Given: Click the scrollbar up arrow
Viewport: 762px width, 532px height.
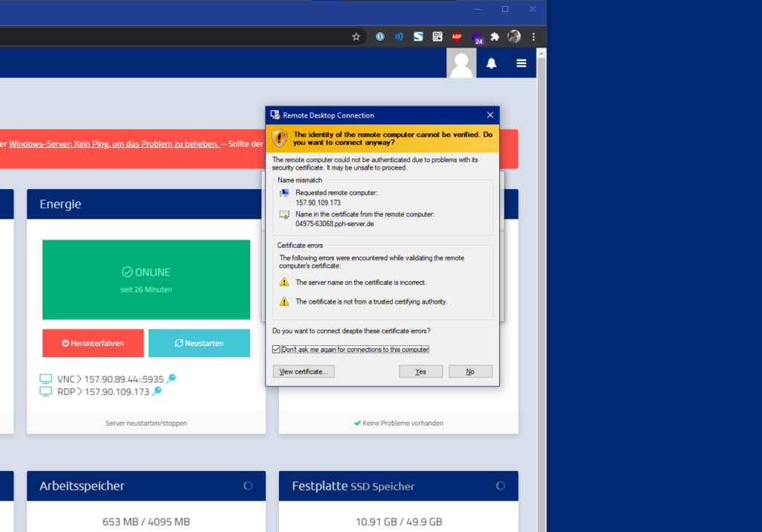Looking at the screenshot, I should click(x=542, y=54).
